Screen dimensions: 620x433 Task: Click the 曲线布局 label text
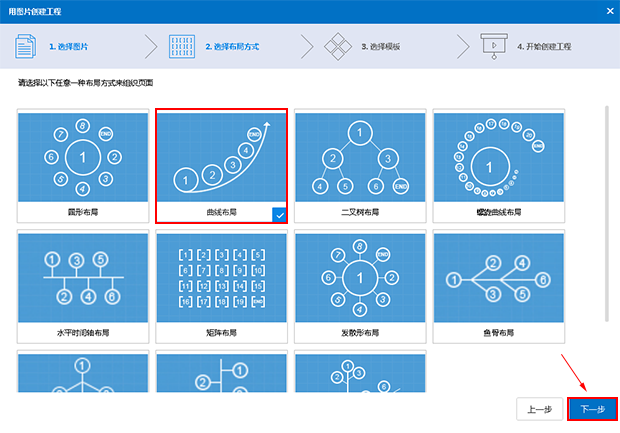click(x=221, y=212)
